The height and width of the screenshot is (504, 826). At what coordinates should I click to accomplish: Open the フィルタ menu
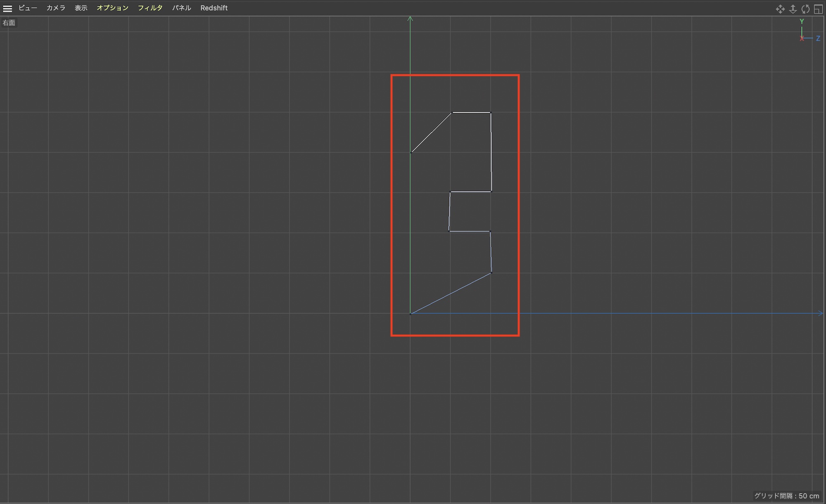tap(150, 8)
